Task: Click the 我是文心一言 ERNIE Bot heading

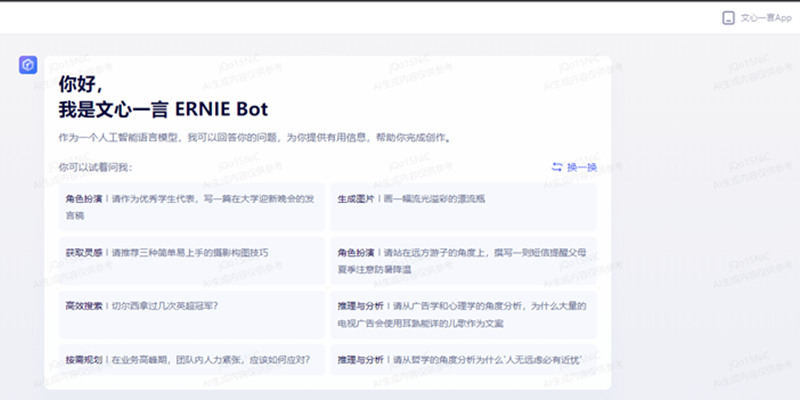Action: tap(163, 108)
